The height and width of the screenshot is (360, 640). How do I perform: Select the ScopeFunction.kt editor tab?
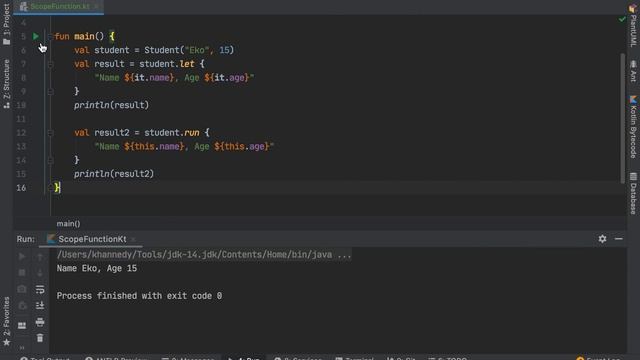[59, 7]
